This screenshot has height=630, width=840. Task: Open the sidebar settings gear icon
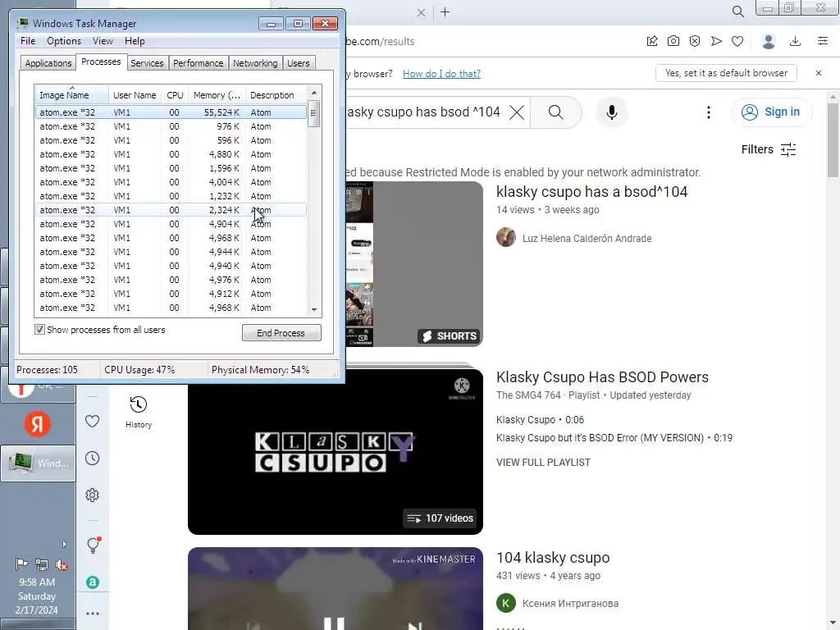[92, 495]
